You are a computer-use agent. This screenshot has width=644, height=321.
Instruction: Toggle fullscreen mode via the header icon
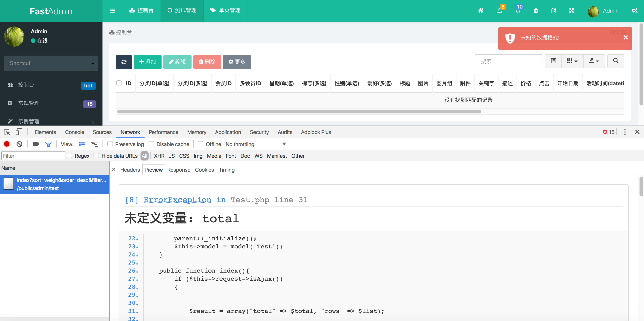point(572,11)
